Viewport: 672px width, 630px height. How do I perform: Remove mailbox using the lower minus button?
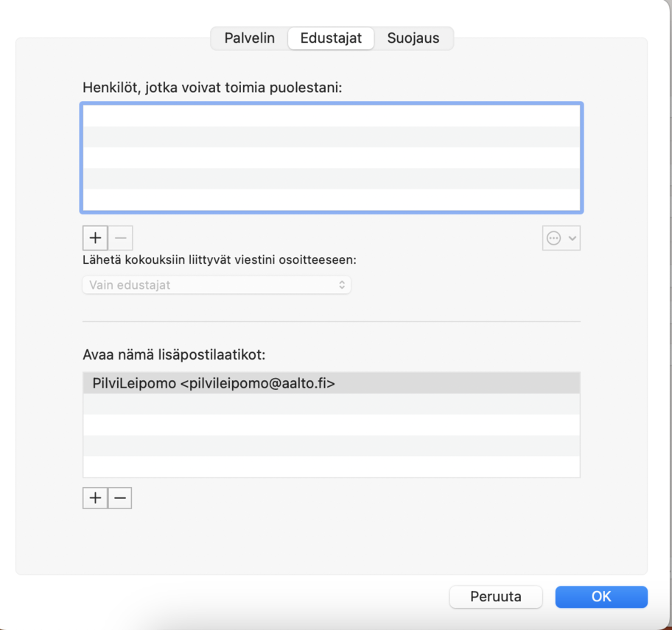coord(120,498)
